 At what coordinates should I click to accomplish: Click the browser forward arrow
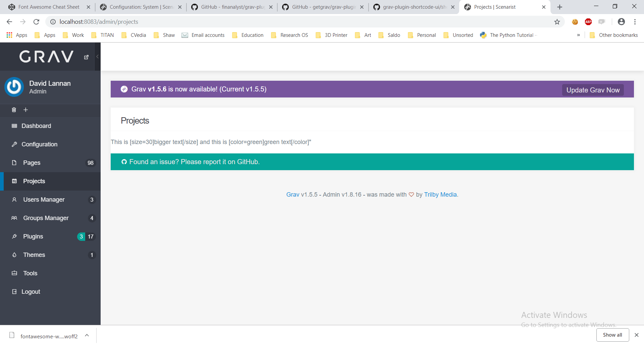[23, 22]
